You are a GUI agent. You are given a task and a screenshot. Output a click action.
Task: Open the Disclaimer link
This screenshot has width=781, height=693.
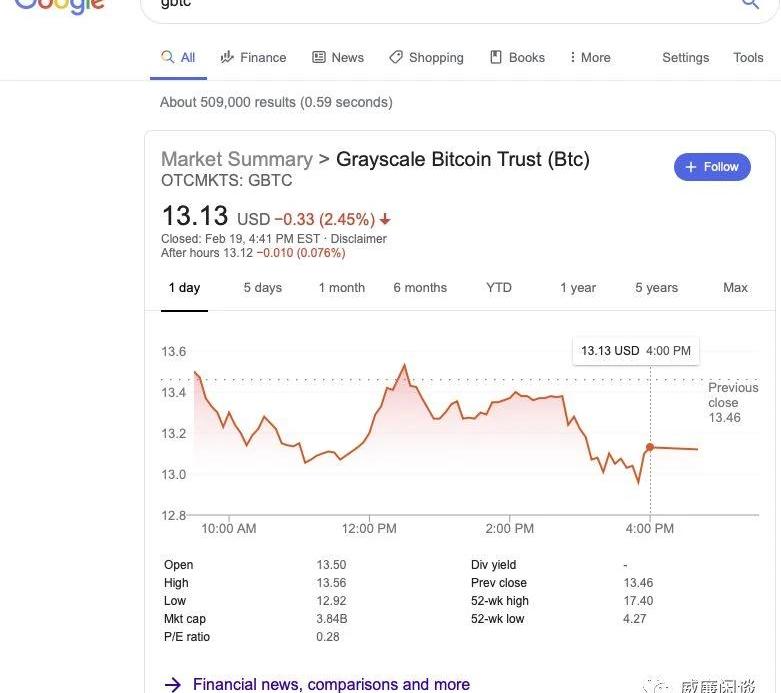click(x=358, y=239)
